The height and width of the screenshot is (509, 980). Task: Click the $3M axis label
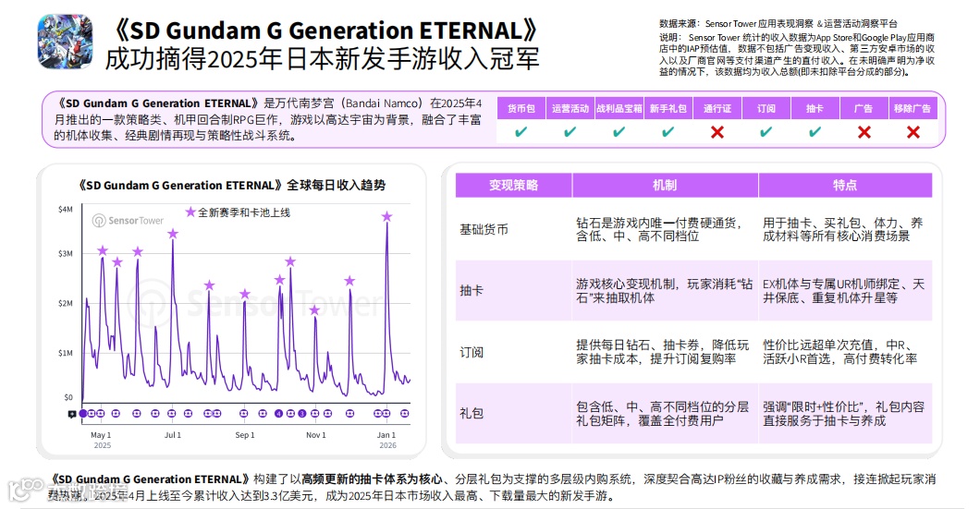tap(66, 253)
